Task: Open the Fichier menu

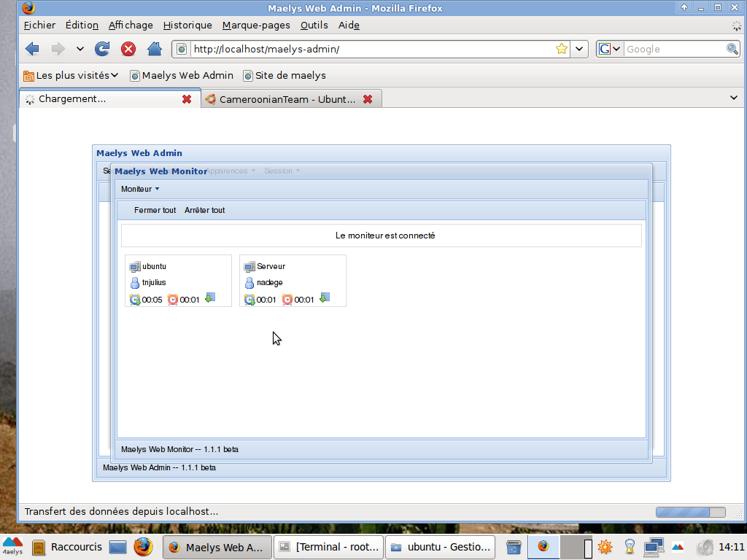Action: click(39, 26)
